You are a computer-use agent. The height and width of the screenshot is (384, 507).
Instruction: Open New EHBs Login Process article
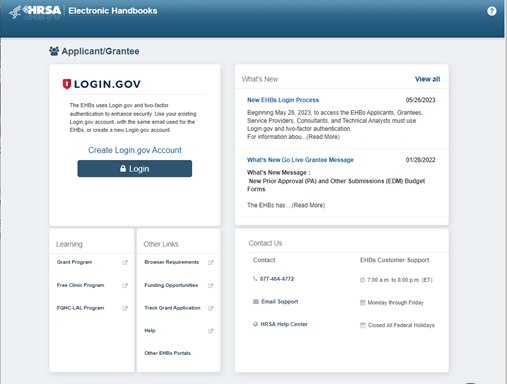(x=283, y=100)
